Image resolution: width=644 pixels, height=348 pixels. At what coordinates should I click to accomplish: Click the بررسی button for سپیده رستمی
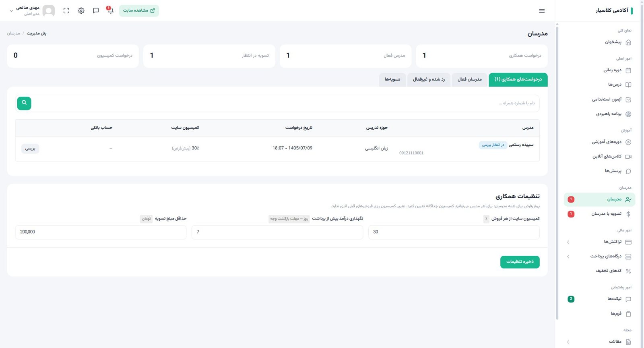pyautogui.click(x=30, y=149)
